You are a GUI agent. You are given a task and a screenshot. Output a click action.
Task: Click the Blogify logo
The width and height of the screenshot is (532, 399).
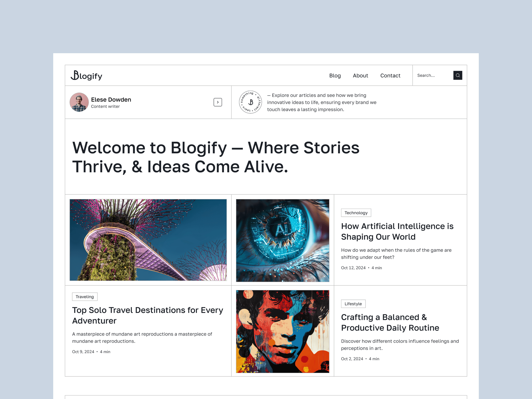pyautogui.click(x=87, y=76)
